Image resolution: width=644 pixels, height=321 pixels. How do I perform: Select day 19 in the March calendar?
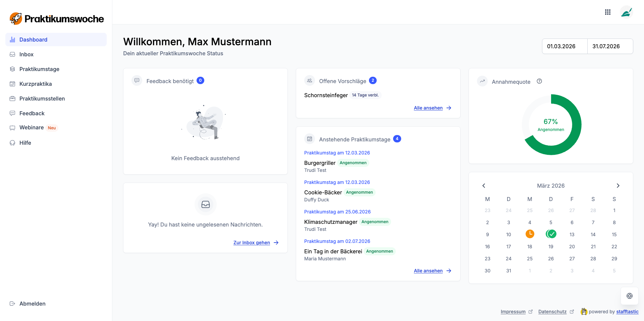[x=551, y=247]
